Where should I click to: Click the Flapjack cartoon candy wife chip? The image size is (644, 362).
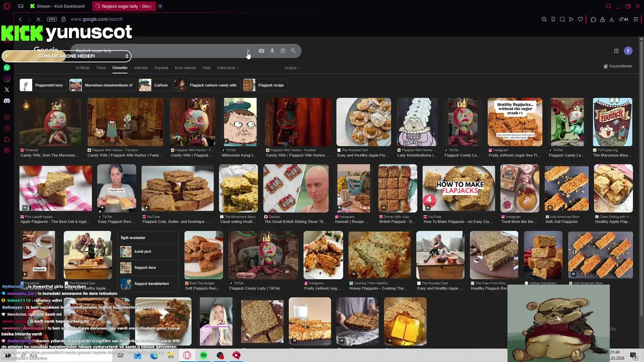point(206,85)
